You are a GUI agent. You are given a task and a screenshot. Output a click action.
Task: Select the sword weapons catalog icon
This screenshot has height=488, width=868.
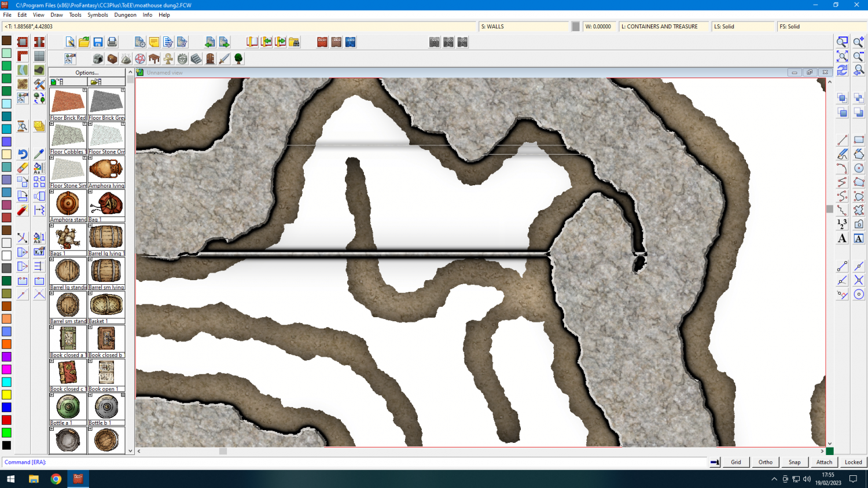pos(224,58)
